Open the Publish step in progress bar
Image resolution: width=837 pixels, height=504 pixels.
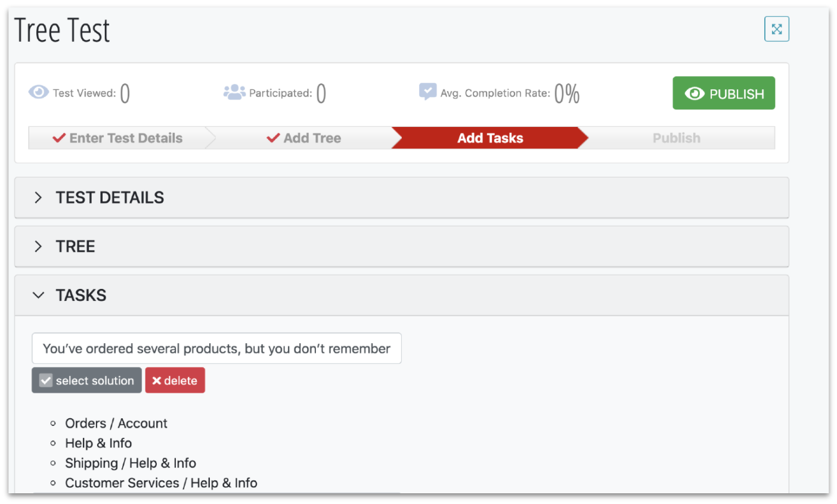coord(676,138)
